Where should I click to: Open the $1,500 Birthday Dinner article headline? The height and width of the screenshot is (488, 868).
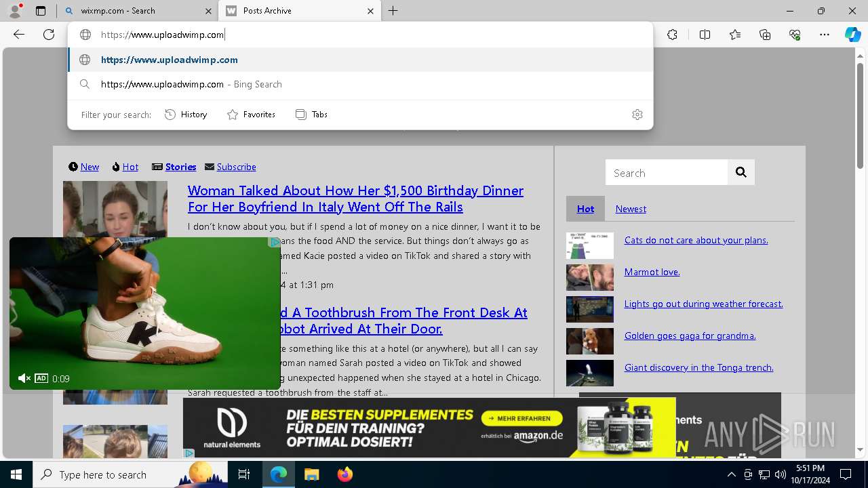click(x=355, y=199)
